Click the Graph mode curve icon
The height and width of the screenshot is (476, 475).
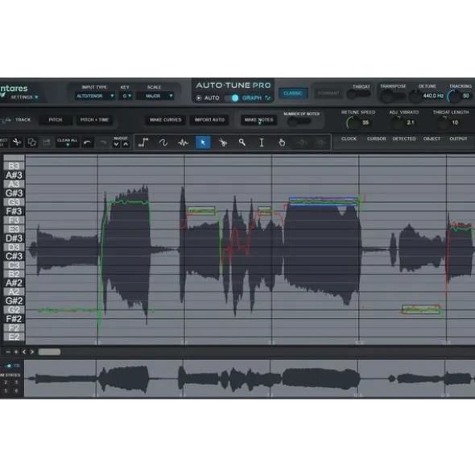coord(268,97)
